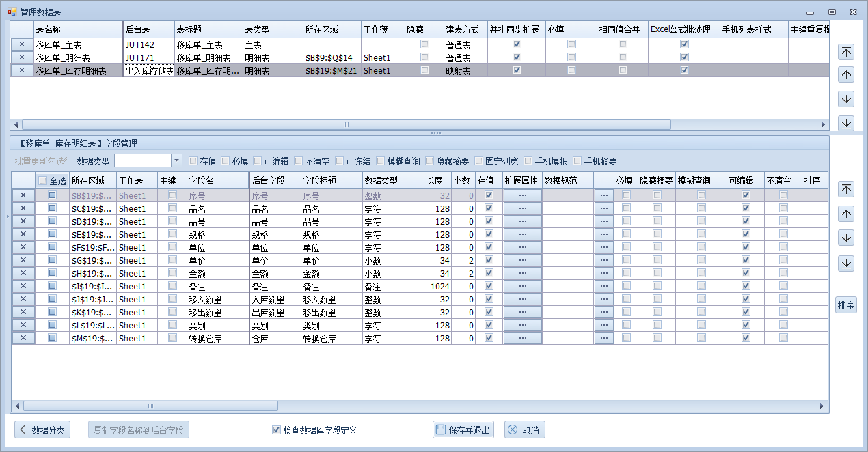The height and width of the screenshot is (452, 868).
Task: Sort by 表名称 column header
Action: click(77, 29)
